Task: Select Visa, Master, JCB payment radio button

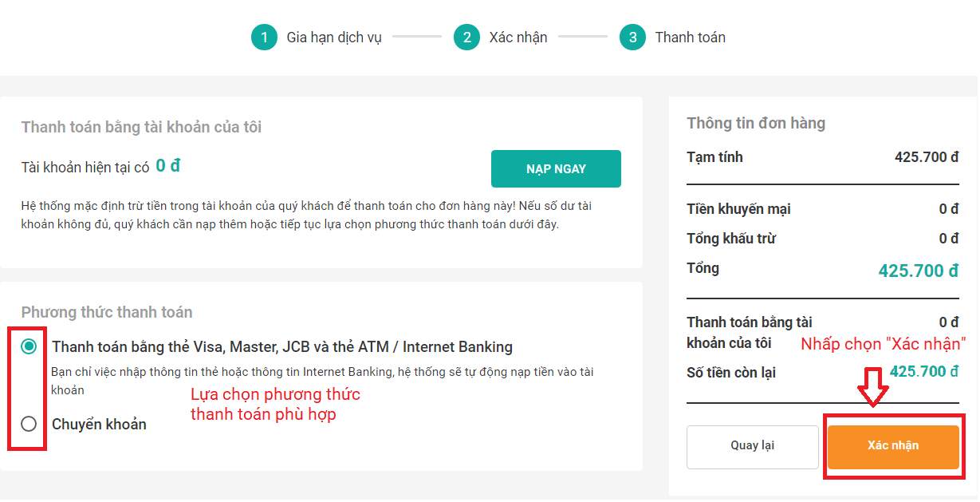Action: (x=30, y=346)
